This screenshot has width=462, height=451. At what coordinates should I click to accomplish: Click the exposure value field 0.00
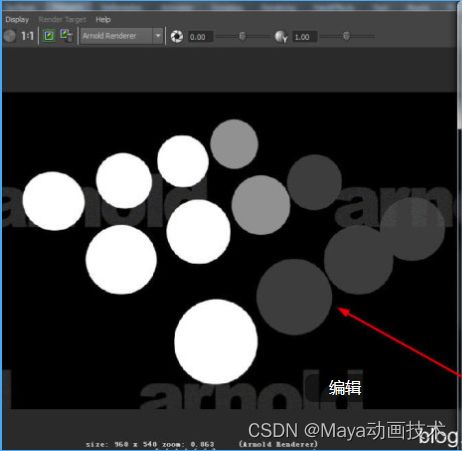pos(200,37)
